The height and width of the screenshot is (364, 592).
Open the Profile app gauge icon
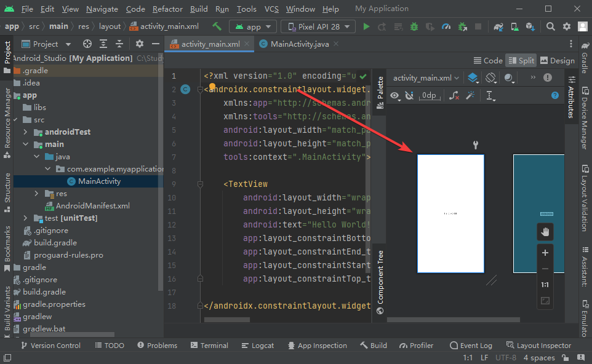pyautogui.click(x=446, y=27)
